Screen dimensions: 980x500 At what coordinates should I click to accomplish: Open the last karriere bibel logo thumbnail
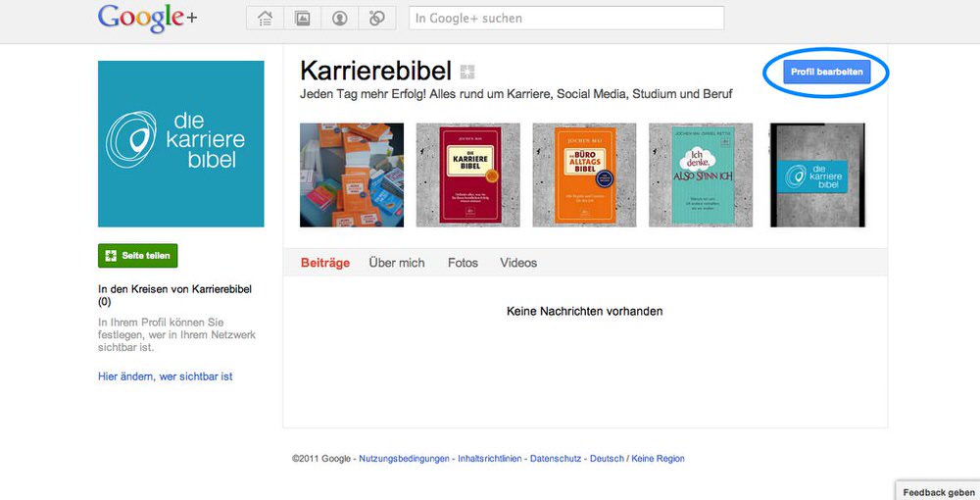click(x=817, y=175)
